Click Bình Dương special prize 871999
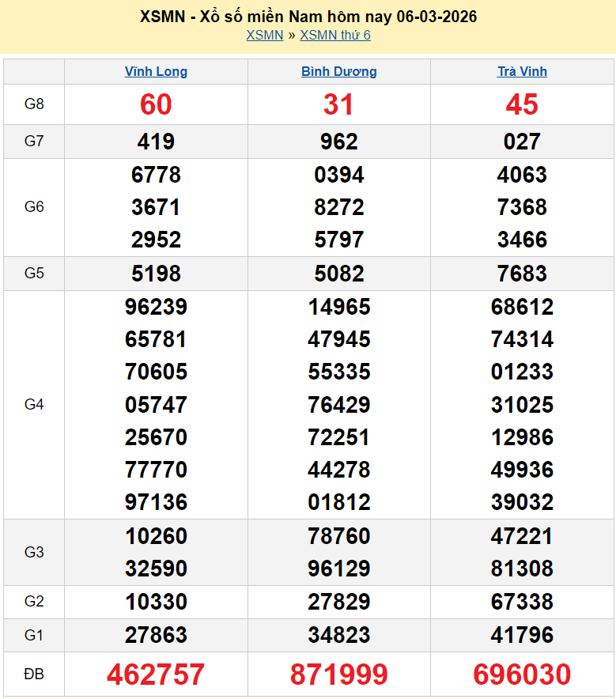The image size is (616, 699). coord(338,674)
